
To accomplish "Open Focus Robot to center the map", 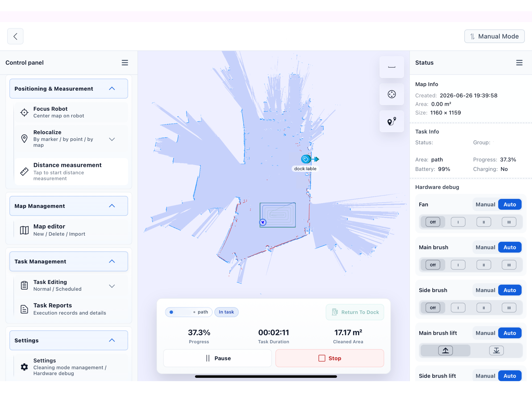I will point(71,112).
